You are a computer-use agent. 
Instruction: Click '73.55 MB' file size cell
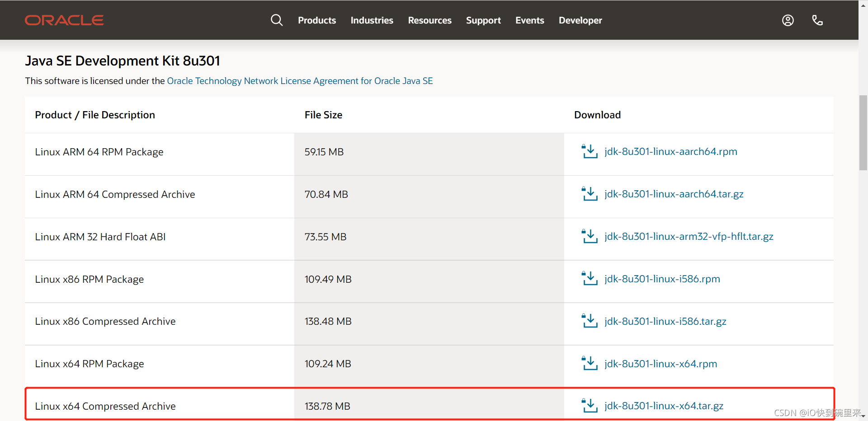point(429,239)
